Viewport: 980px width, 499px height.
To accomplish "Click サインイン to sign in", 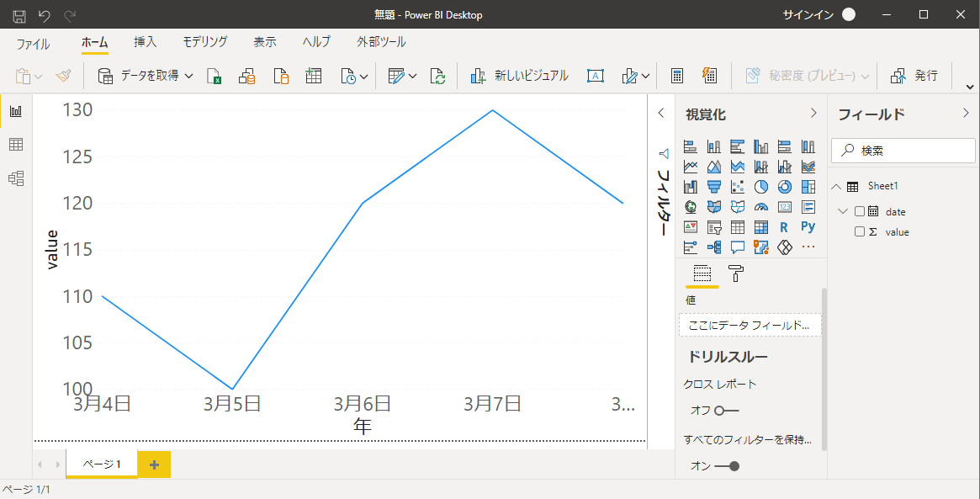I will (808, 14).
